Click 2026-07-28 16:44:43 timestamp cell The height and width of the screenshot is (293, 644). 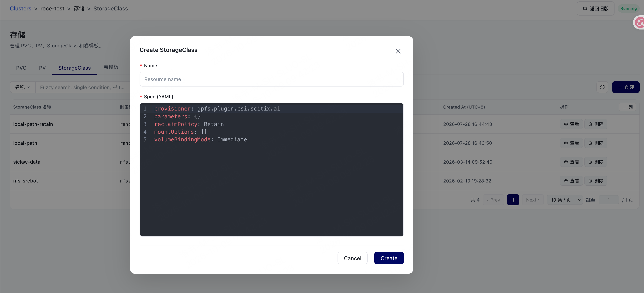pos(467,124)
